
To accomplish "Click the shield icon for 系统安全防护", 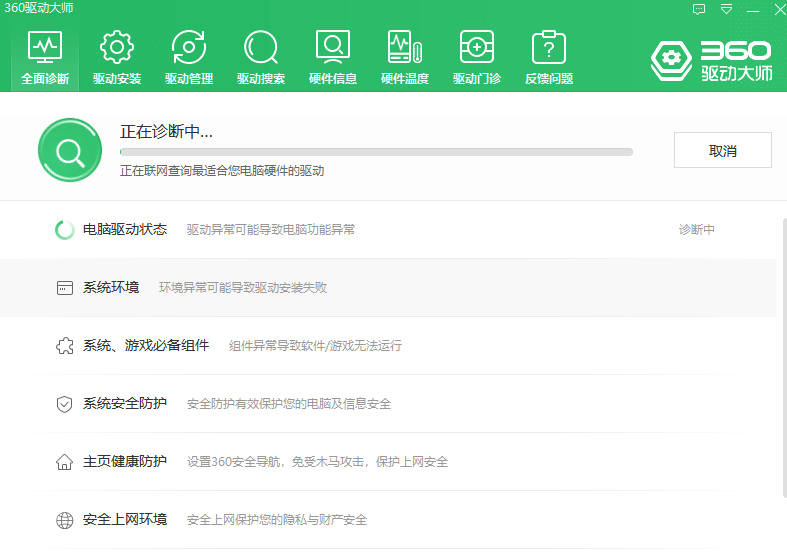I will pos(65,404).
